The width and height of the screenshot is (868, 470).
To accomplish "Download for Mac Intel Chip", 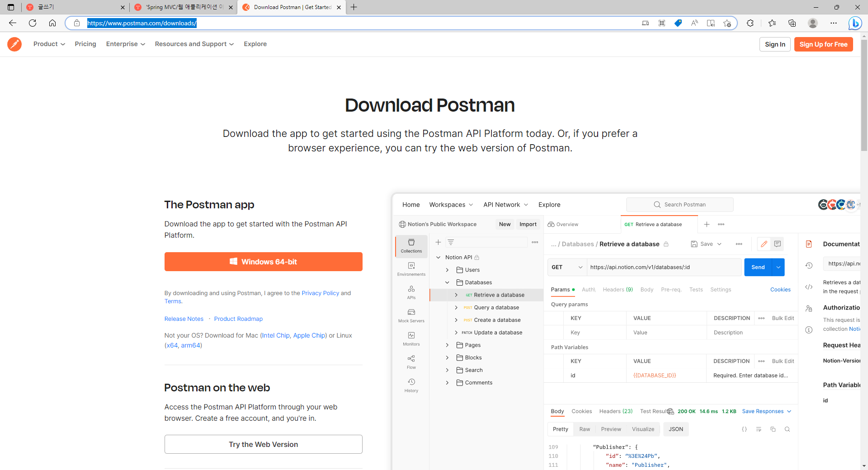I will [276, 335].
